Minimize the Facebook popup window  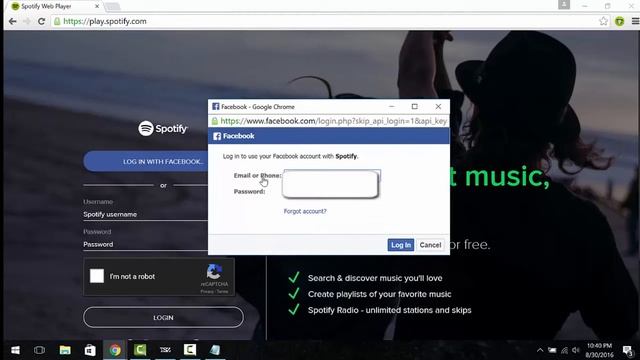[x=391, y=107]
